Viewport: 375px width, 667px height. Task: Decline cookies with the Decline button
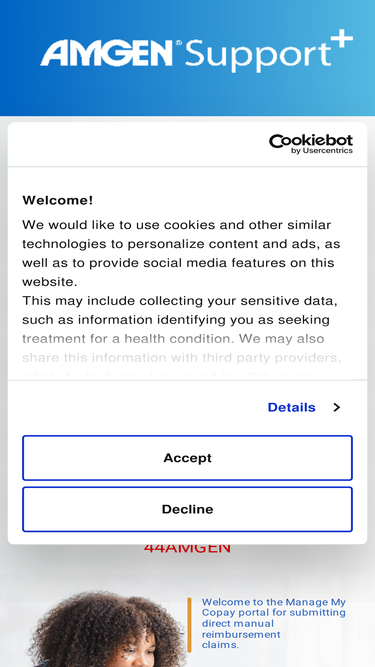point(188,509)
